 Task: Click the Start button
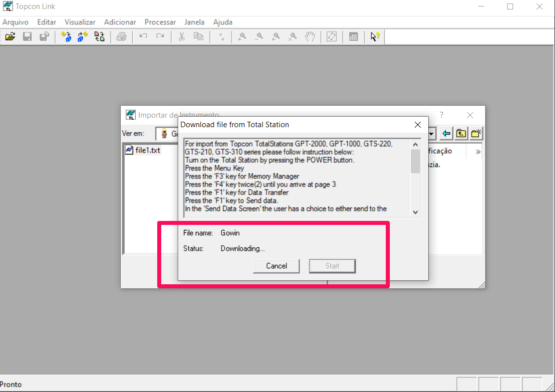pyautogui.click(x=332, y=266)
